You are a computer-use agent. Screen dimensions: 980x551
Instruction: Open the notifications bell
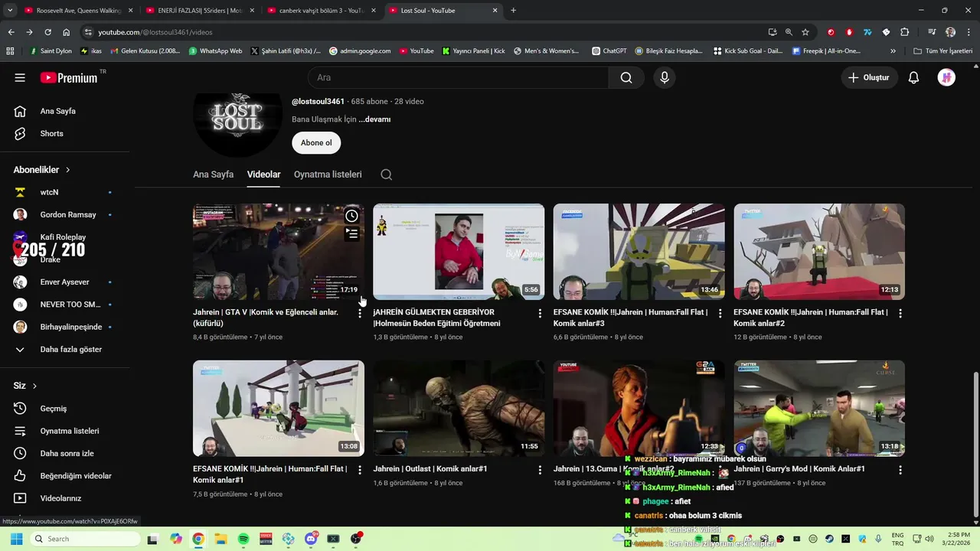[x=913, y=77]
